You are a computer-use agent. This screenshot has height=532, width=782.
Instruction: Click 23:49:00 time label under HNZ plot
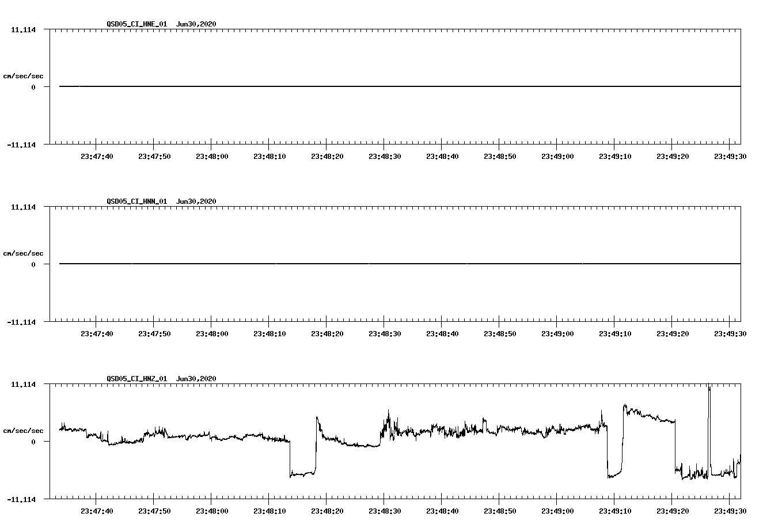[557, 511]
